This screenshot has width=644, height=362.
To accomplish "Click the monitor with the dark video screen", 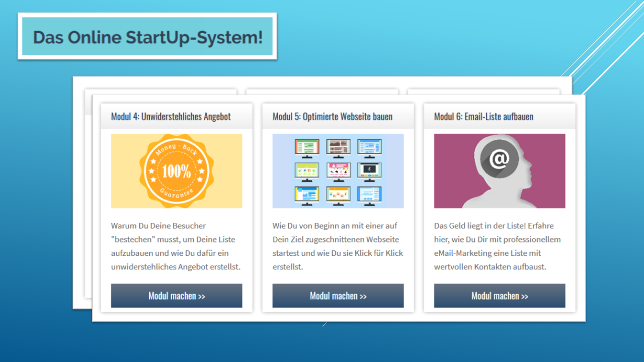I will point(369,171).
